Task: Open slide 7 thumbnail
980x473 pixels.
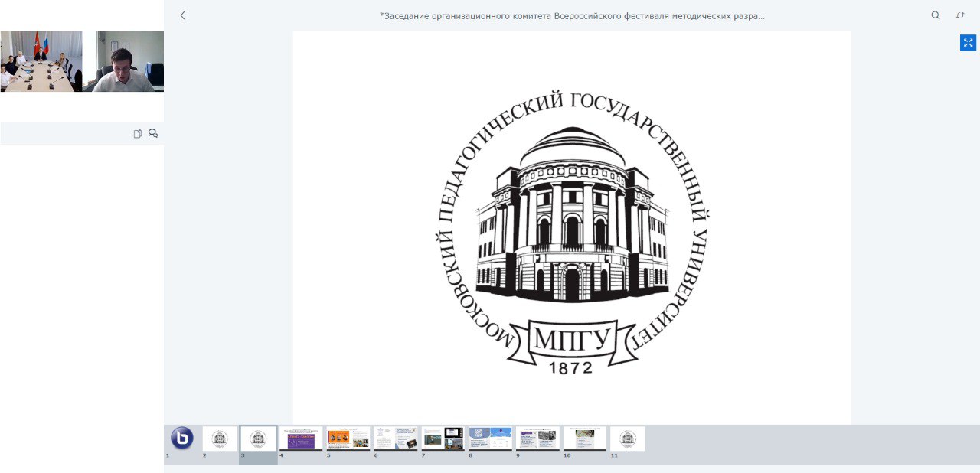Action: (443, 439)
